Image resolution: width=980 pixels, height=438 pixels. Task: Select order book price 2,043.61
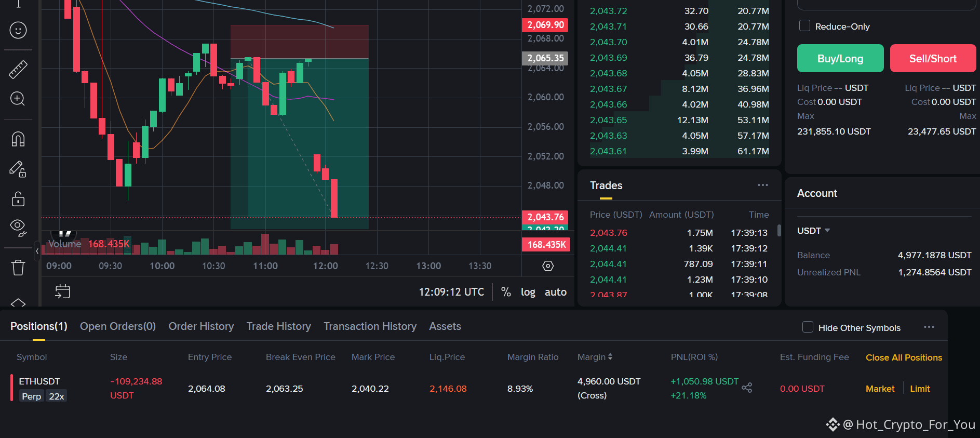(x=608, y=151)
